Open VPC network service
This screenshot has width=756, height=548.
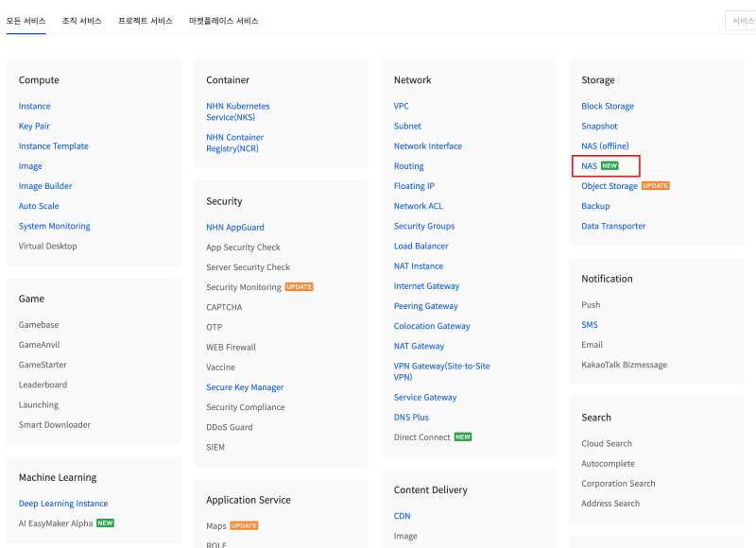pyautogui.click(x=401, y=106)
